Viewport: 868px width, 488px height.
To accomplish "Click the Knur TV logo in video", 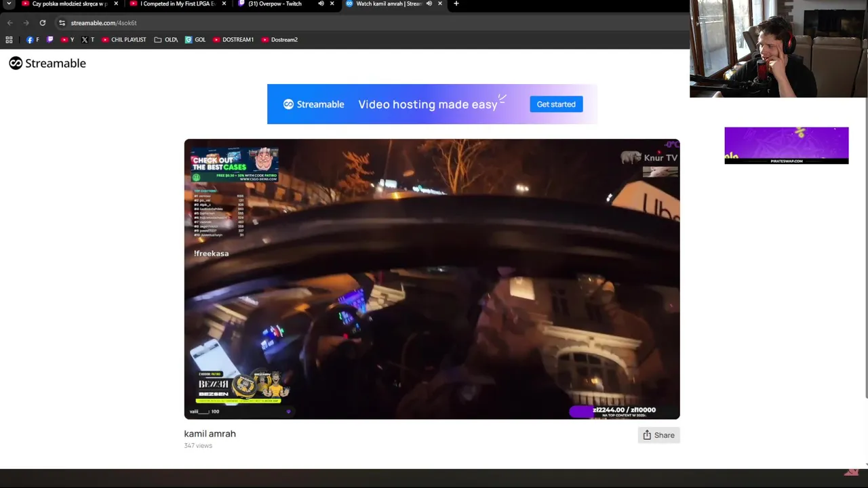I will 649,157.
